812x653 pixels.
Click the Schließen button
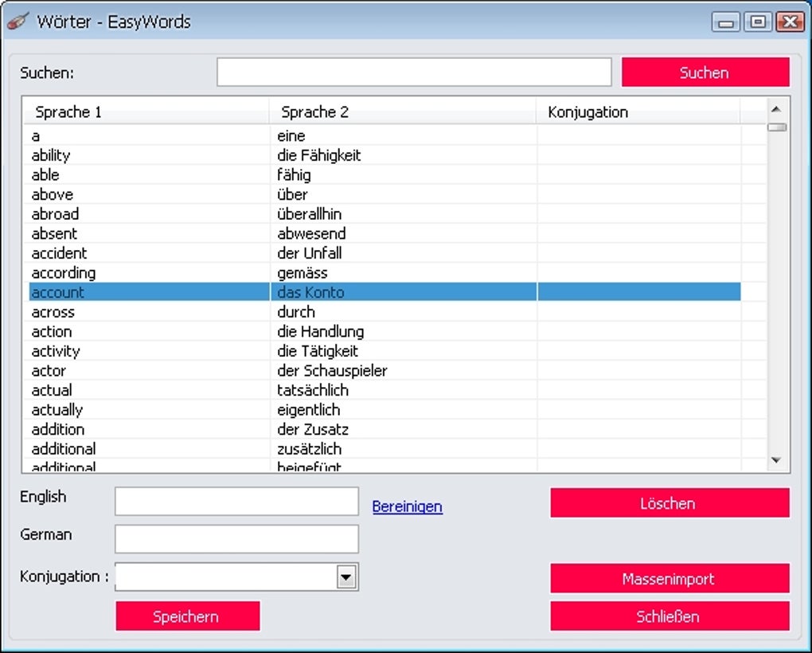click(670, 616)
